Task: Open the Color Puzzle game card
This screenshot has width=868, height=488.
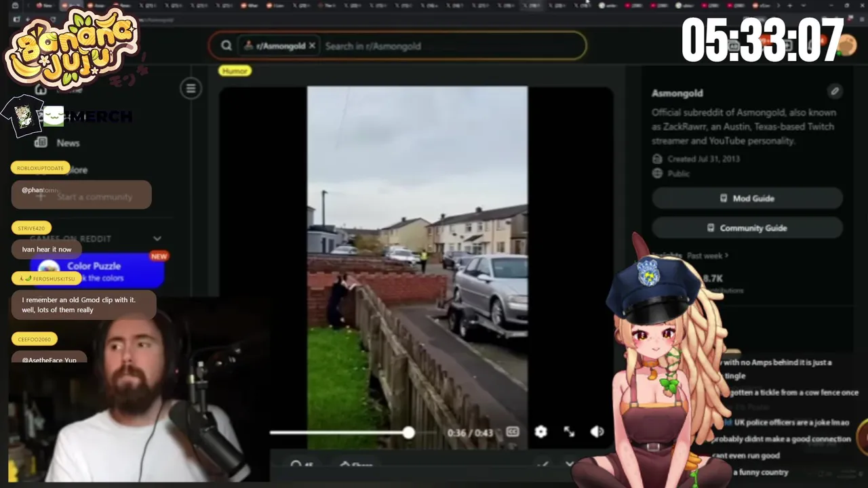Action: tap(98, 270)
